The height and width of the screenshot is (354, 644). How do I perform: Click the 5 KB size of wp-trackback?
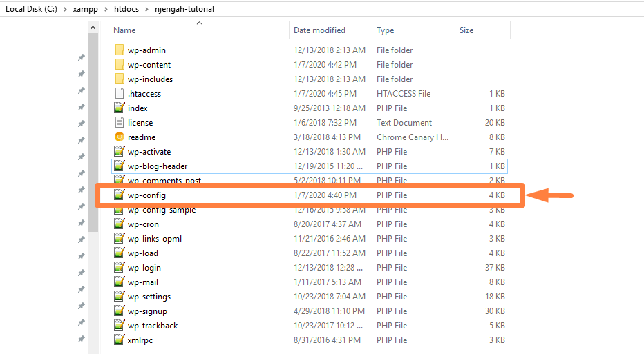point(497,326)
